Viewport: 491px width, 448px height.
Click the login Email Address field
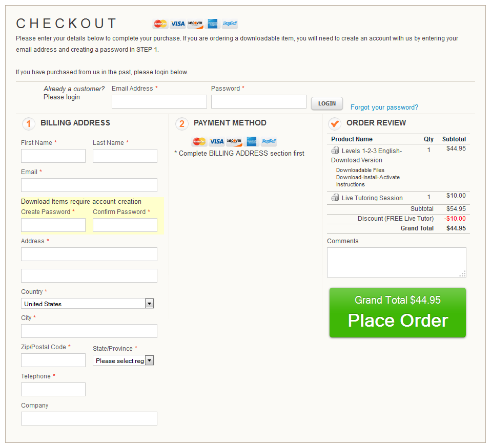pyautogui.click(x=159, y=102)
